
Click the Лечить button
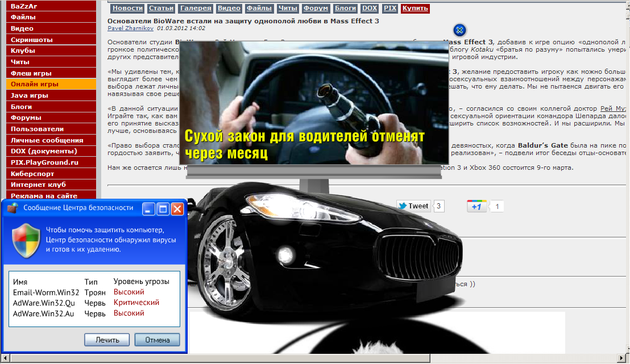click(107, 340)
